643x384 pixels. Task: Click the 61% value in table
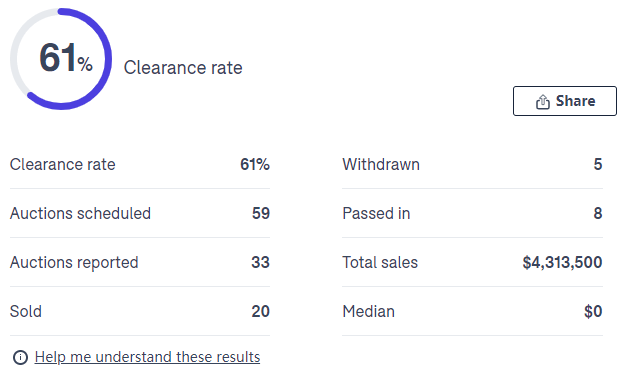(255, 165)
